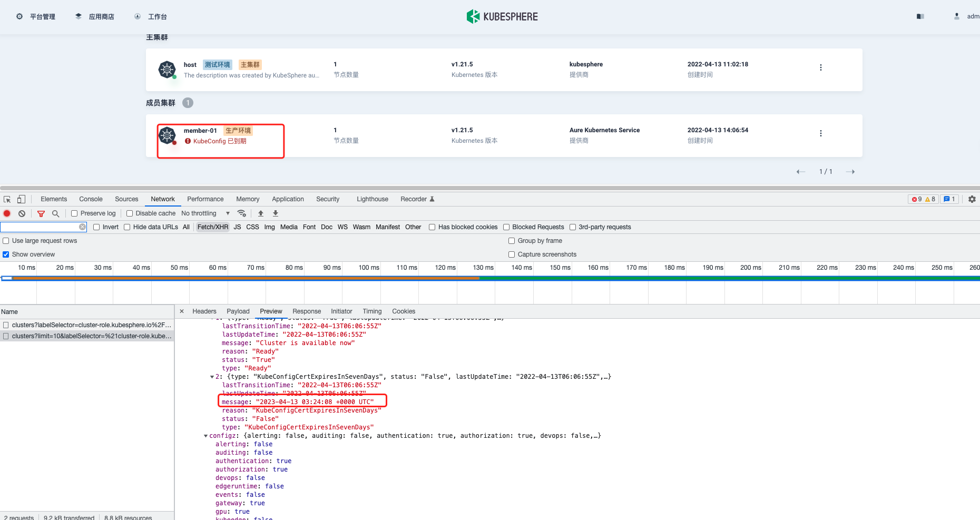The width and height of the screenshot is (980, 520).
Task: Toggle DevTools device toolbar
Action: click(x=21, y=199)
